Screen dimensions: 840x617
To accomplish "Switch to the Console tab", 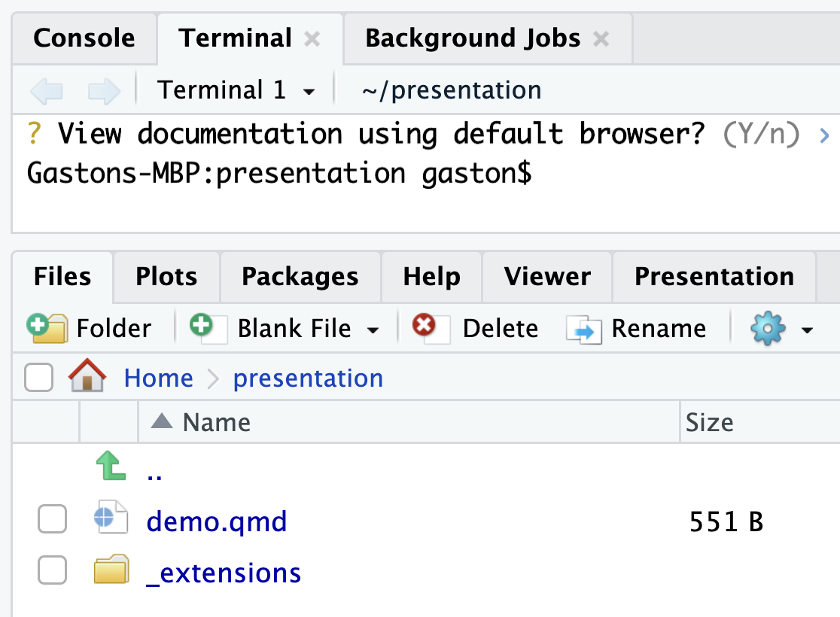I will [x=84, y=38].
